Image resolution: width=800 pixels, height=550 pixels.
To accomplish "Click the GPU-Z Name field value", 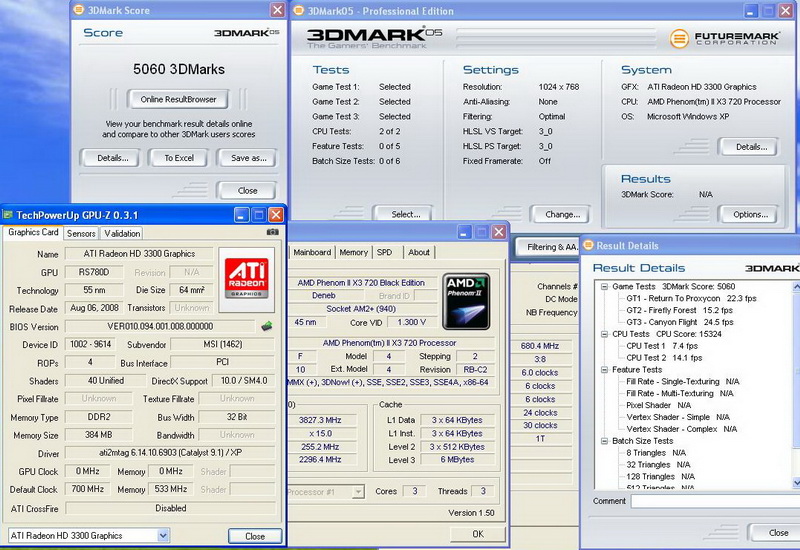I will click(x=139, y=254).
